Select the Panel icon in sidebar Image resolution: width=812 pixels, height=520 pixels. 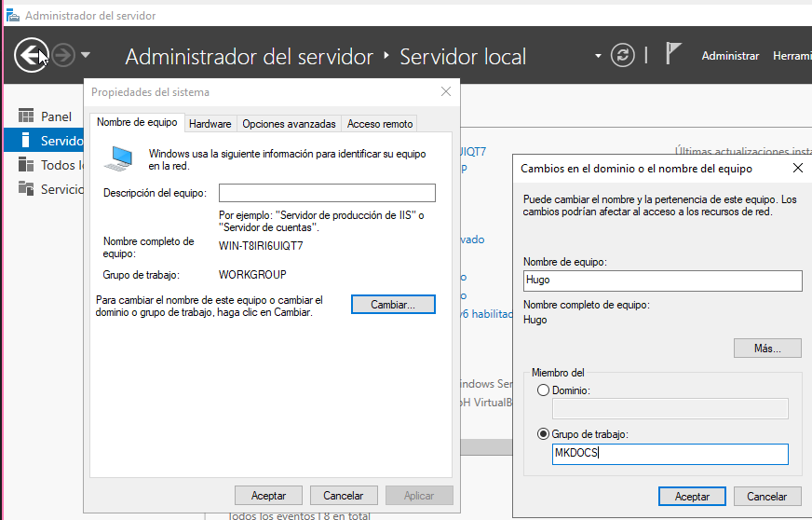pyautogui.click(x=26, y=116)
